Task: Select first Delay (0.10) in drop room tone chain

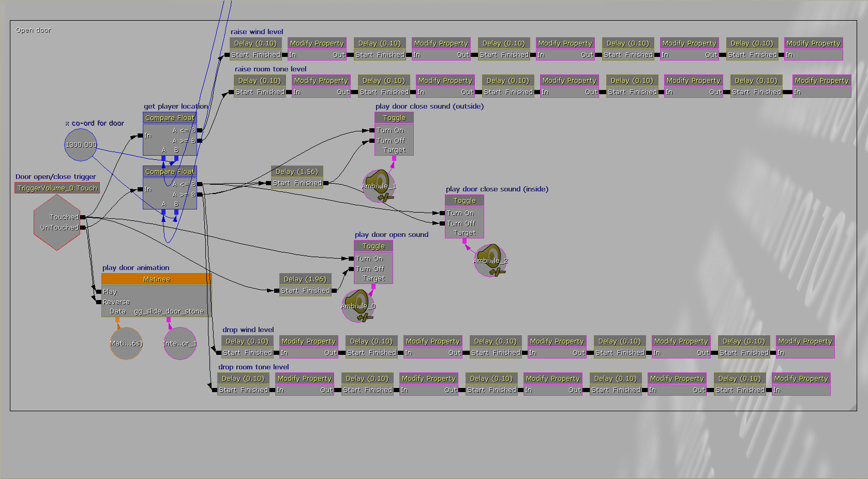Action: point(243,384)
